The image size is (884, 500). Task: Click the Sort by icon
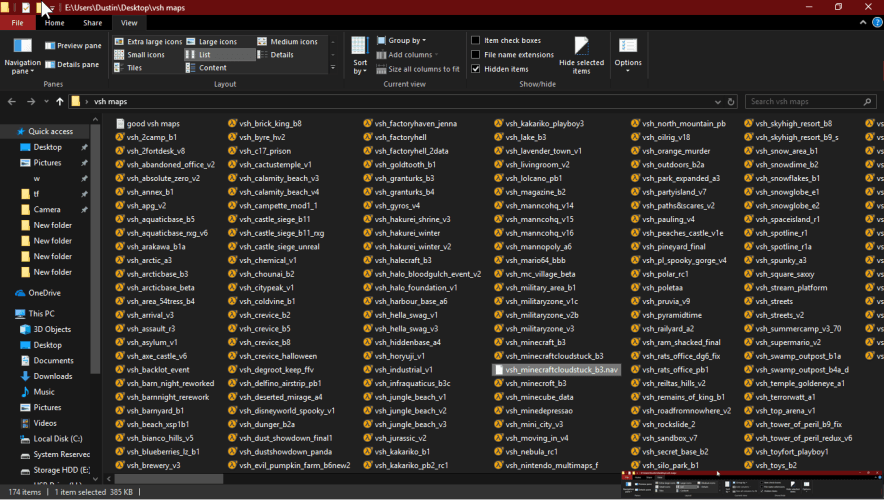click(x=360, y=54)
